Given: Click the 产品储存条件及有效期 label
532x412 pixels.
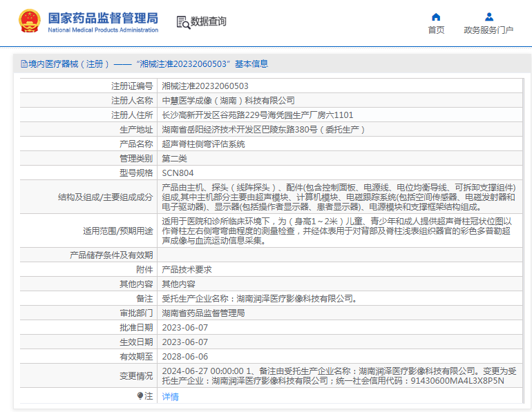Looking at the screenshot, I should pyautogui.click(x=111, y=255).
